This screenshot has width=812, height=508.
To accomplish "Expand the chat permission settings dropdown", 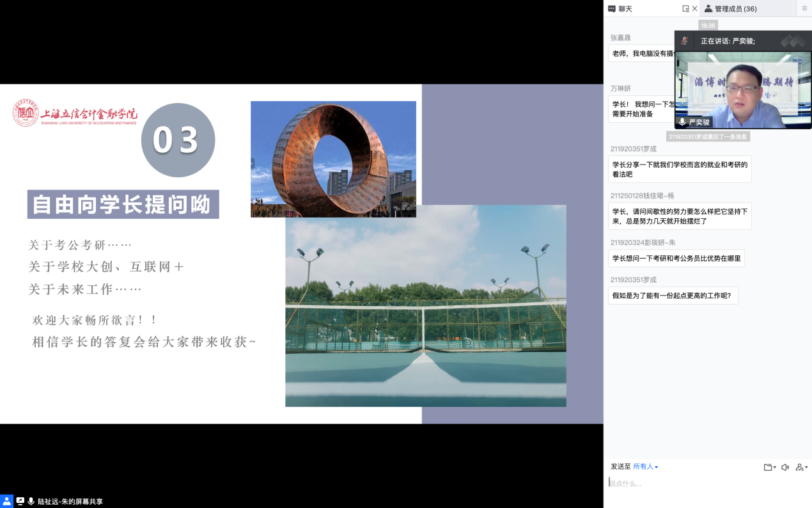I will coord(801,467).
